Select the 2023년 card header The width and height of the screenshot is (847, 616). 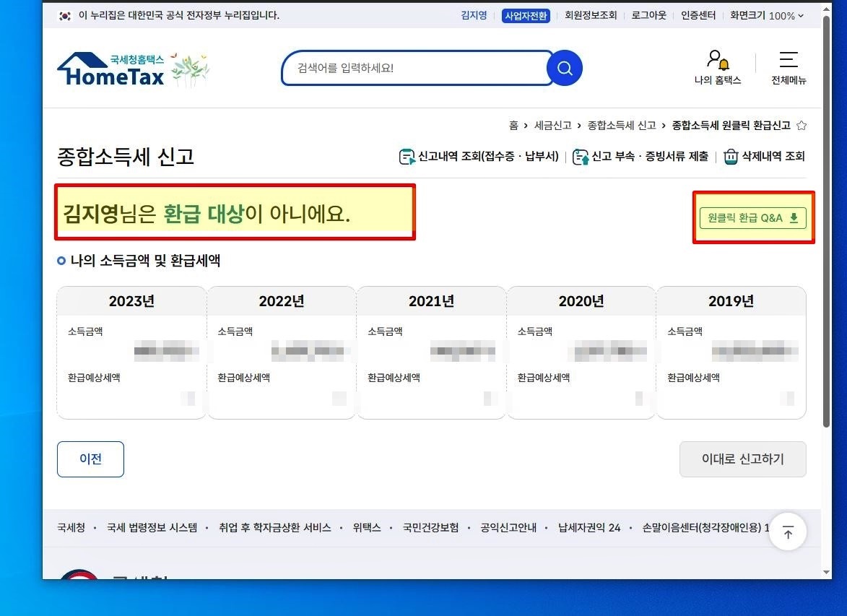pyautogui.click(x=132, y=301)
